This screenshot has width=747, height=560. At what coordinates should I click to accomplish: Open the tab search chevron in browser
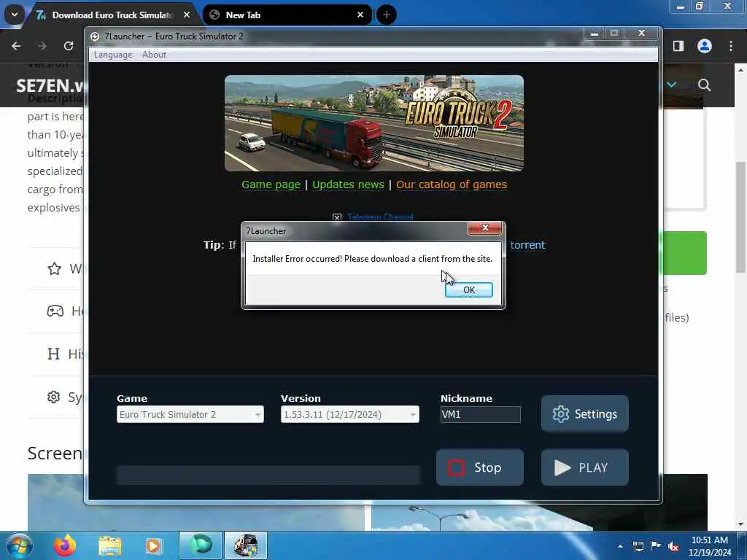coord(15,15)
